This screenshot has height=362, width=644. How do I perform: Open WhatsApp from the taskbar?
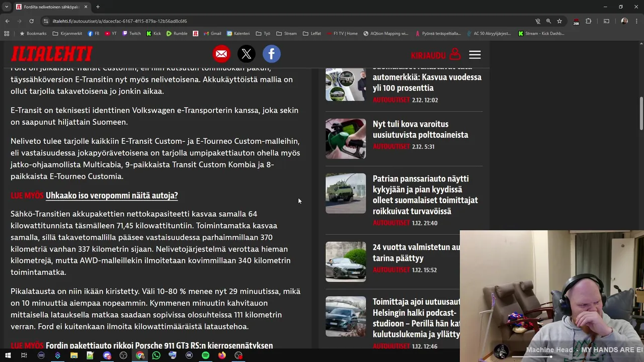(x=156, y=355)
